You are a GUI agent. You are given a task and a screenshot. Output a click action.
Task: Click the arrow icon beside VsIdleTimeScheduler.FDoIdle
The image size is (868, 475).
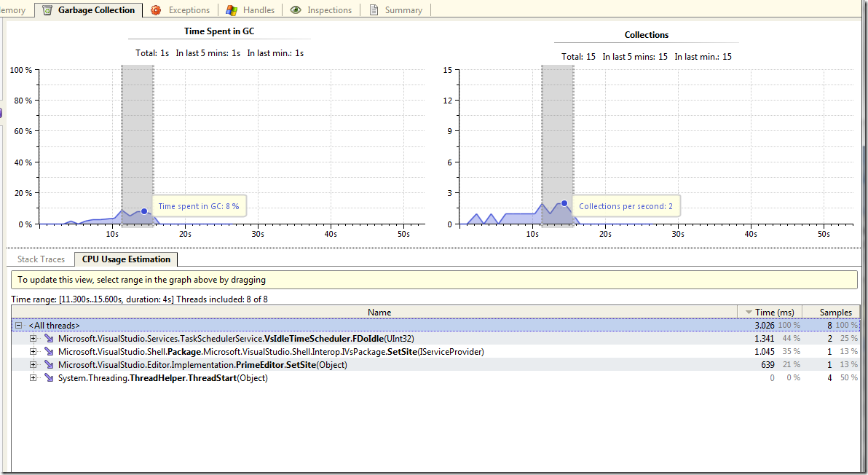pos(50,338)
